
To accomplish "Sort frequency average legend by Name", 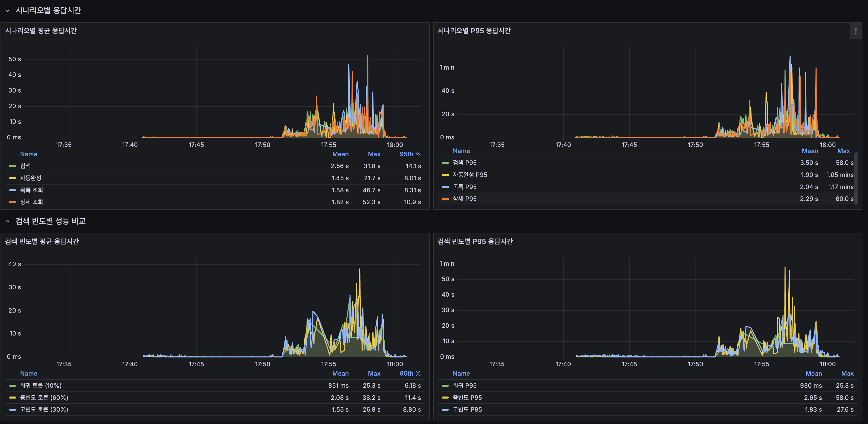I will click(29, 373).
